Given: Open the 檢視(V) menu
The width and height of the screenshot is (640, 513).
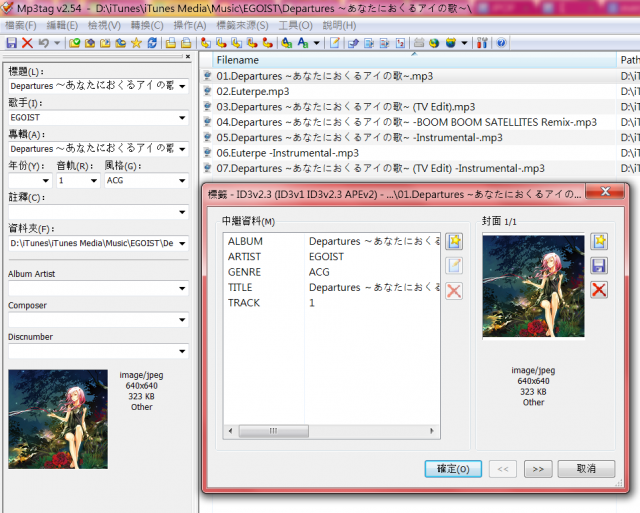Looking at the screenshot, I should pos(104,25).
